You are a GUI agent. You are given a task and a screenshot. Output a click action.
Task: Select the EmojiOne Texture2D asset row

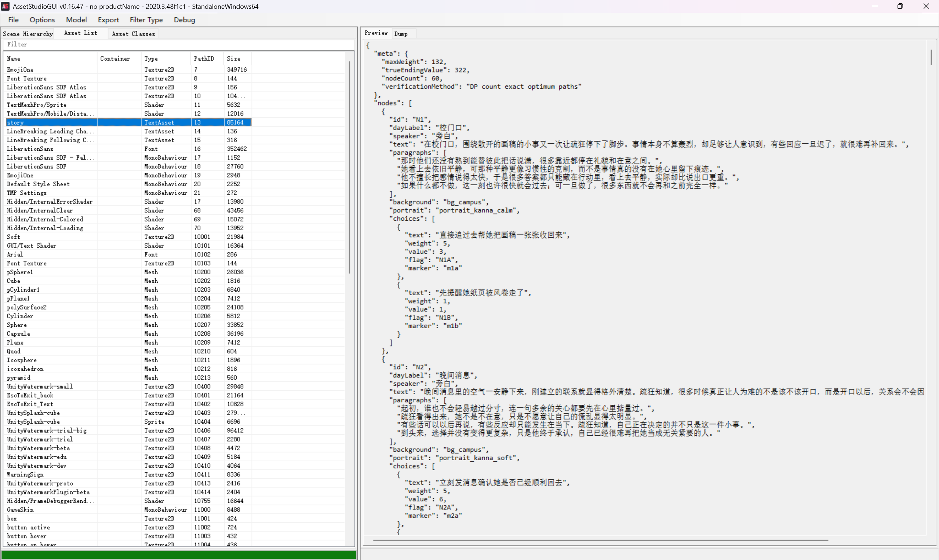[20, 69]
